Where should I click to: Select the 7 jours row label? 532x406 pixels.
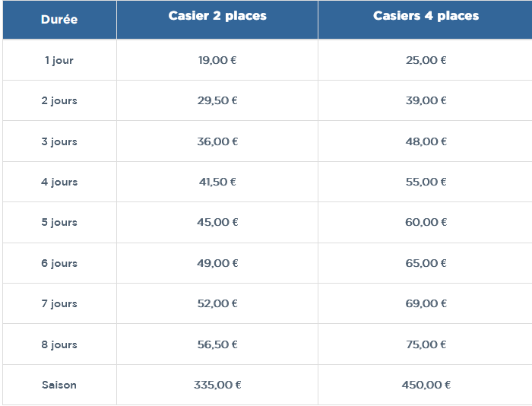point(59,303)
